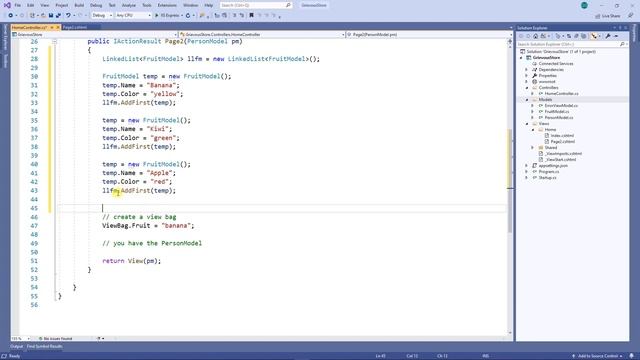Image resolution: width=640 pixels, height=360 pixels.
Task: Click the browser refresh icon in toolbar
Action: [x=188, y=16]
